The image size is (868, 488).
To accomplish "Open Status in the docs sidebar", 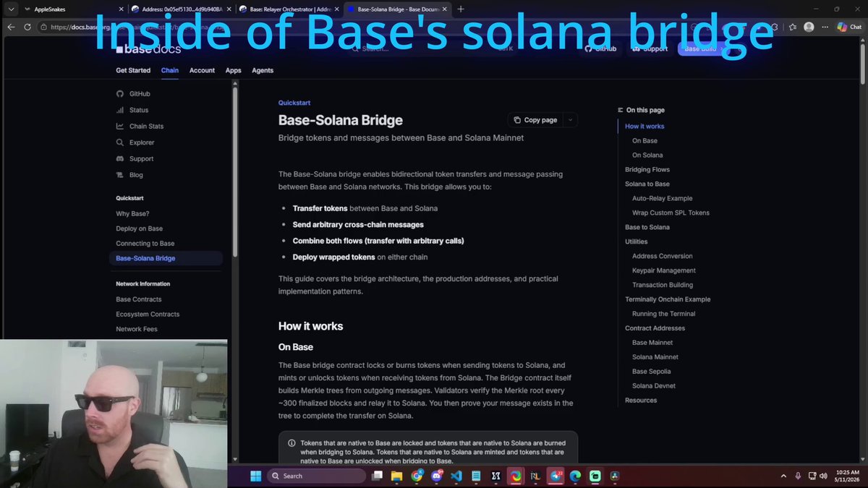I will 132,110.
